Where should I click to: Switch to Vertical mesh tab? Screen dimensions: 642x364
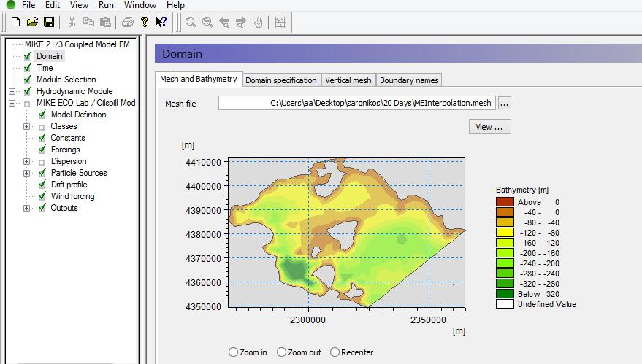pyautogui.click(x=348, y=80)
